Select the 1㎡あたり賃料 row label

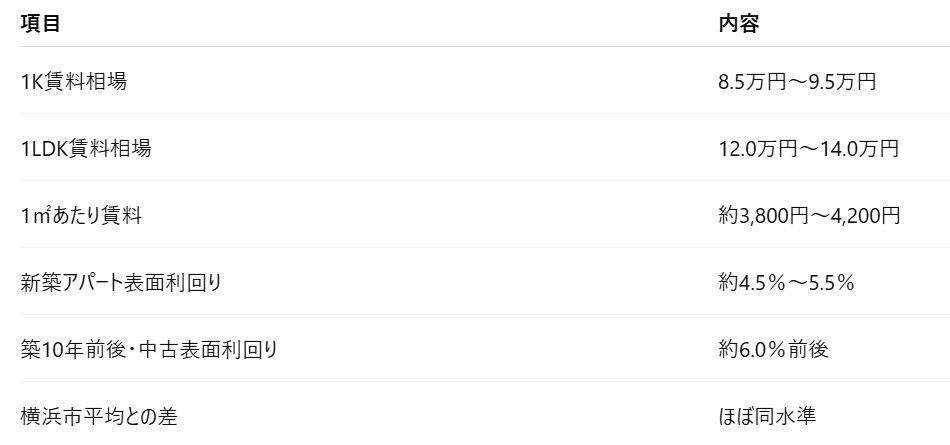pos(81,215)
